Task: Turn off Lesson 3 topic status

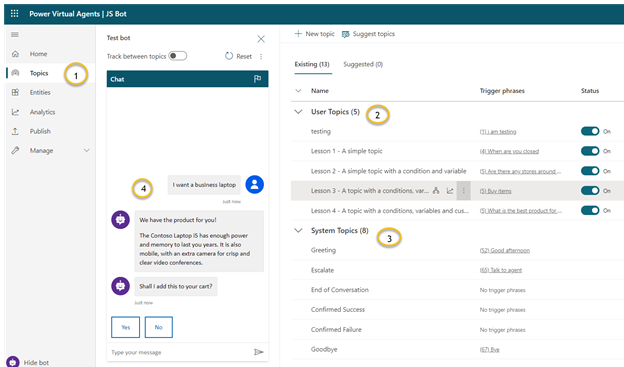Action: pyautogui.click(x=590, y=191)
